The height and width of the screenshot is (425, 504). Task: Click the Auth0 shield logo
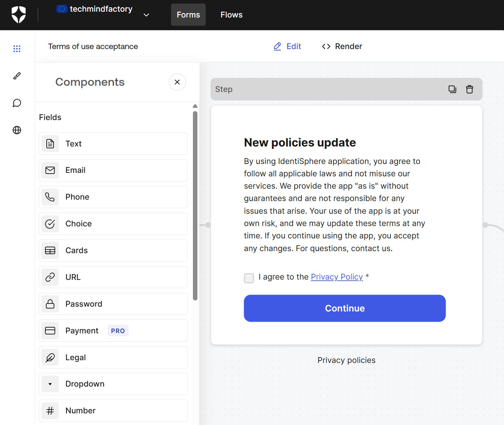click(x=19, y=15)
